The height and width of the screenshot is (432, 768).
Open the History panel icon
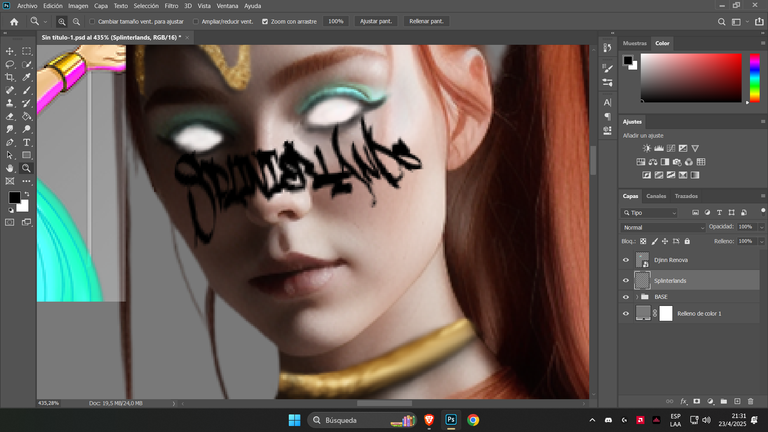coord(607,48)
